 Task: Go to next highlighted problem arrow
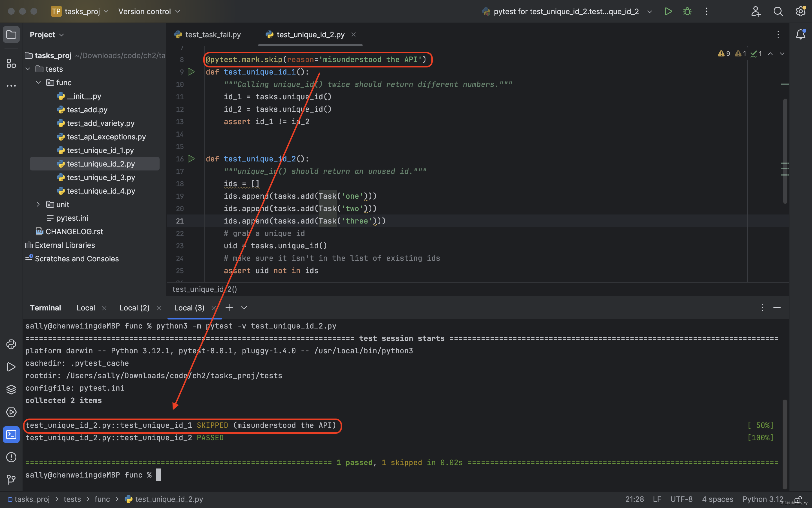(x=782, y=54)
